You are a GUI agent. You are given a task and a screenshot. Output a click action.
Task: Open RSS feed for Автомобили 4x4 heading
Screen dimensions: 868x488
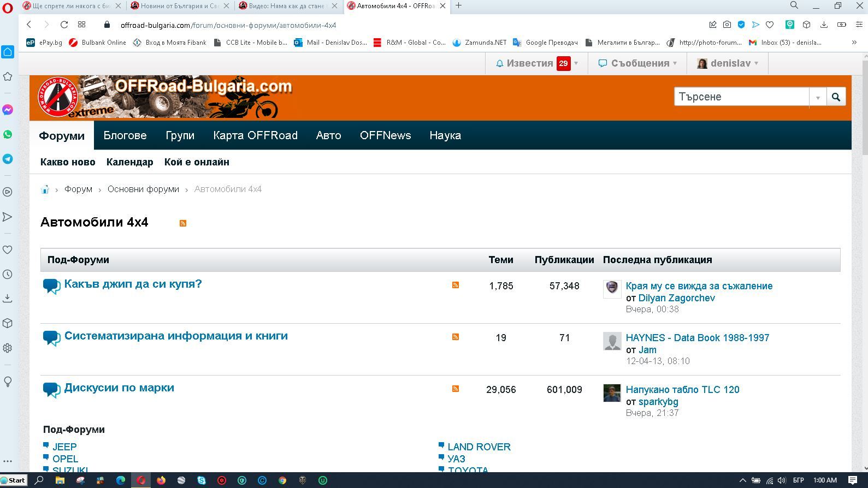tap(183, 223)
